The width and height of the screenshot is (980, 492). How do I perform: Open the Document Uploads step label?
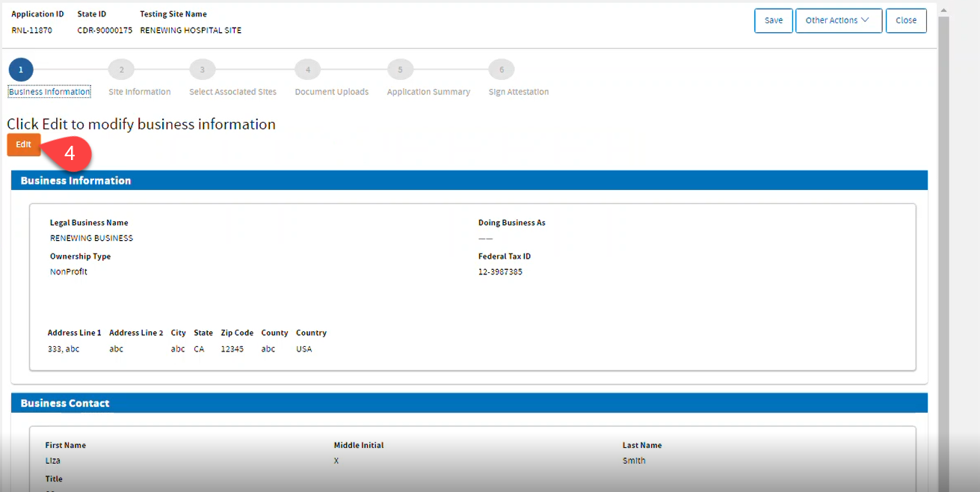[332, 92]
